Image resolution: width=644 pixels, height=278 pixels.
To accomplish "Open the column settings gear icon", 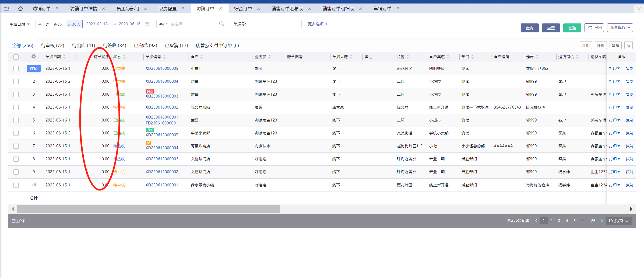I will 34,57.
